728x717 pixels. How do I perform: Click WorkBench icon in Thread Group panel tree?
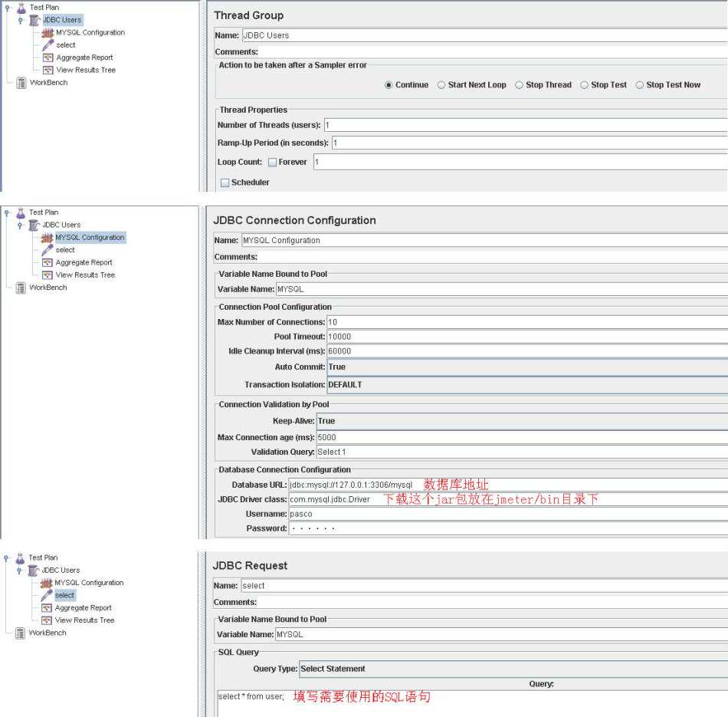coord(21,83)
